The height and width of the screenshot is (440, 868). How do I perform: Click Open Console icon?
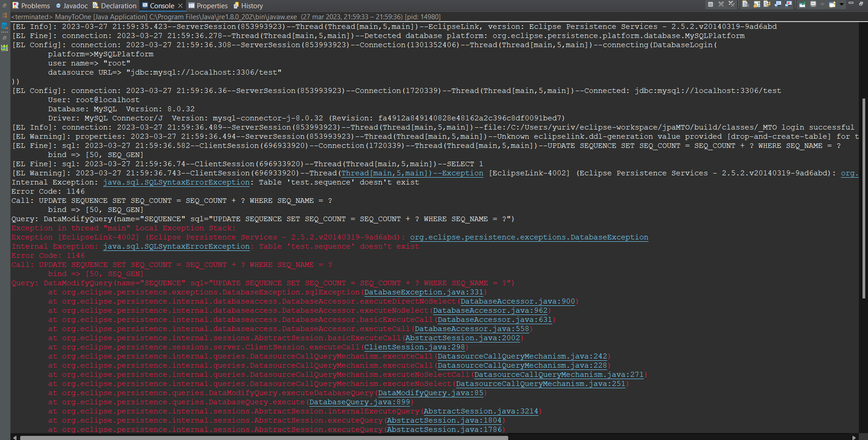(832, 4)
